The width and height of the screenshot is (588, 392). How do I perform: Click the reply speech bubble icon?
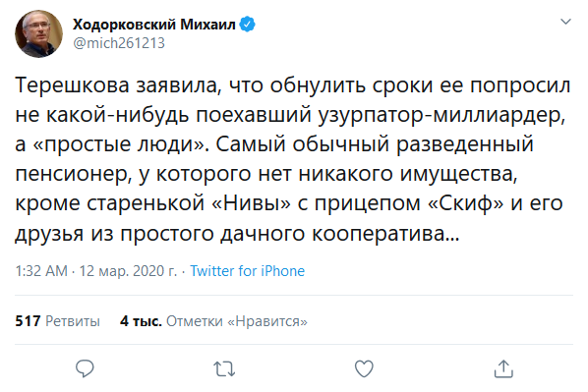85,368
